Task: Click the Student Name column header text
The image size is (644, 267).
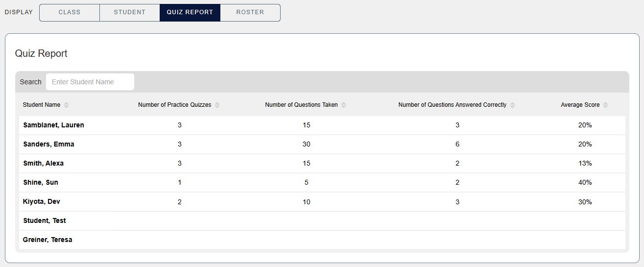Action: click(x=42, y=105)
